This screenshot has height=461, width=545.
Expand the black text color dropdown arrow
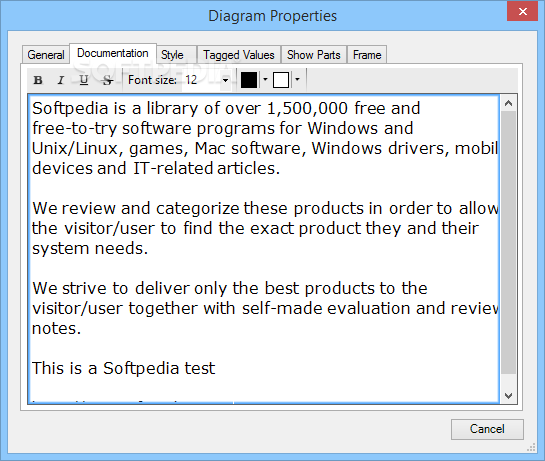(265, 80)
